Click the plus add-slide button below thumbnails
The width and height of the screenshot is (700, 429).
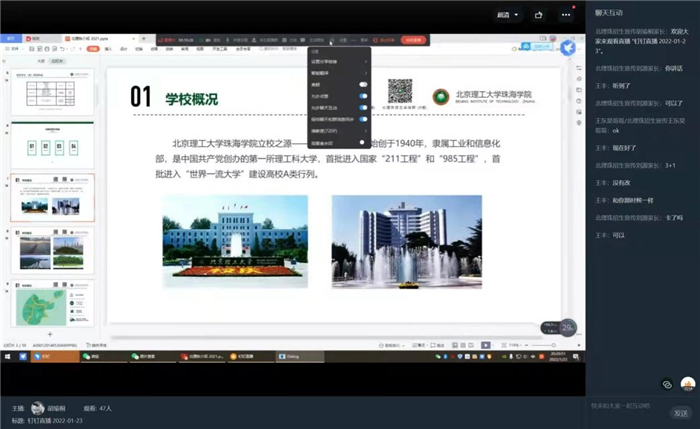50,334
